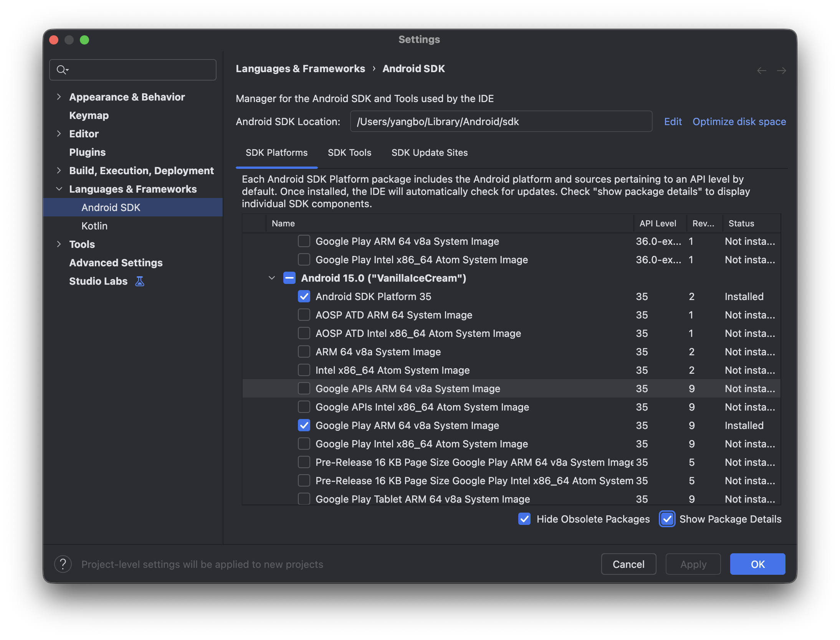Screen dimensions: 840x640
Task: Collapse Languages & Frameworks tree node
Action: click(59, 189)
